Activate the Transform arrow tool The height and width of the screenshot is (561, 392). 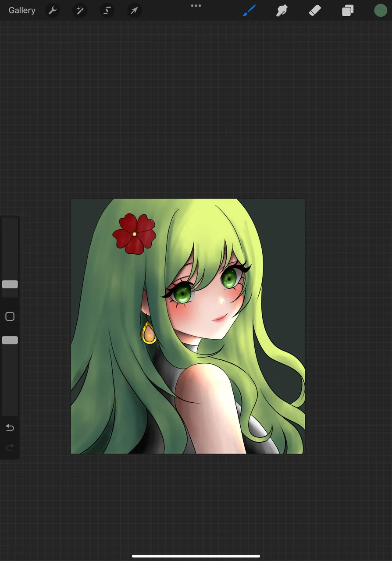click(x=134, y=11)
